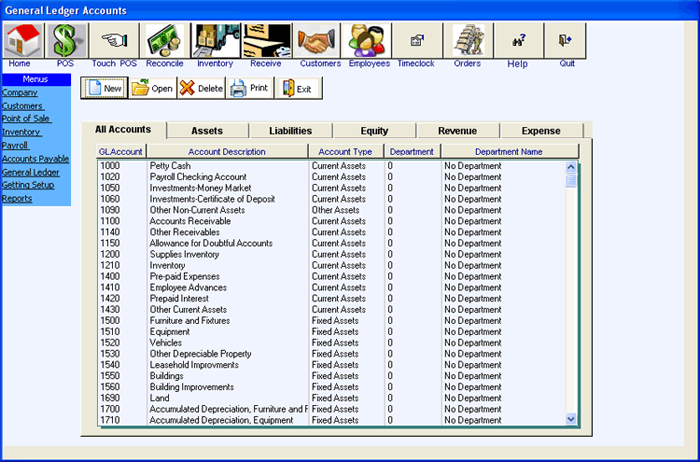
Task: Switch to the Revenue tab
Action: tap(458, 131)
